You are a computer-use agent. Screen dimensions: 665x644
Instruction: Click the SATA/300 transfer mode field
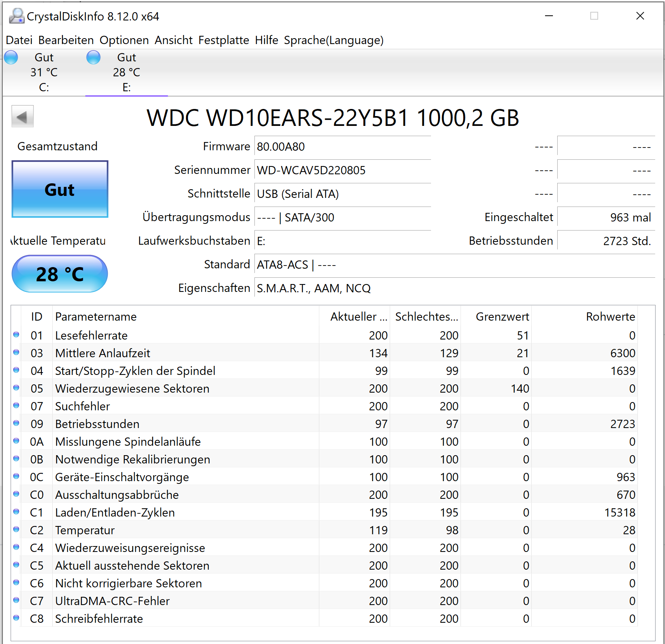343,218
